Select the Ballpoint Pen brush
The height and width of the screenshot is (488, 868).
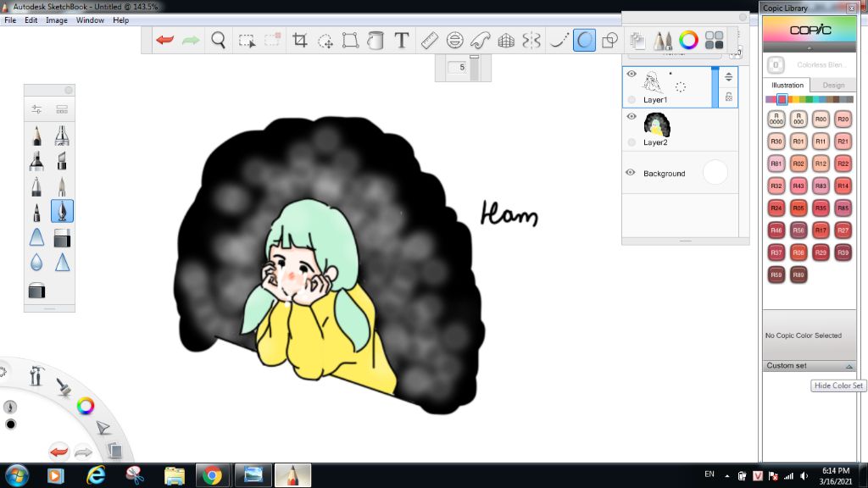[x=36, y=186]
